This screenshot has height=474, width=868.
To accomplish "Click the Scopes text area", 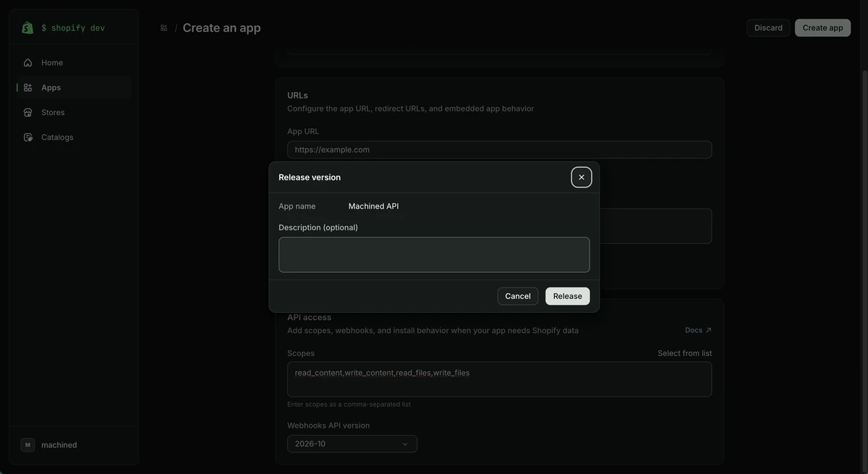I will tap(500, 379).
